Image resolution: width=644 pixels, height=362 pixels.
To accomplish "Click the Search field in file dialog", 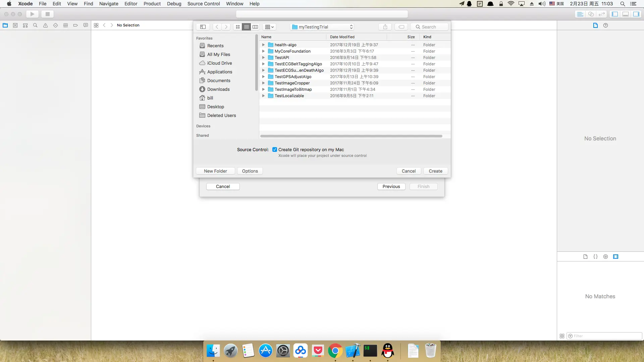I will pyautogui.click(x=431, y=27).
